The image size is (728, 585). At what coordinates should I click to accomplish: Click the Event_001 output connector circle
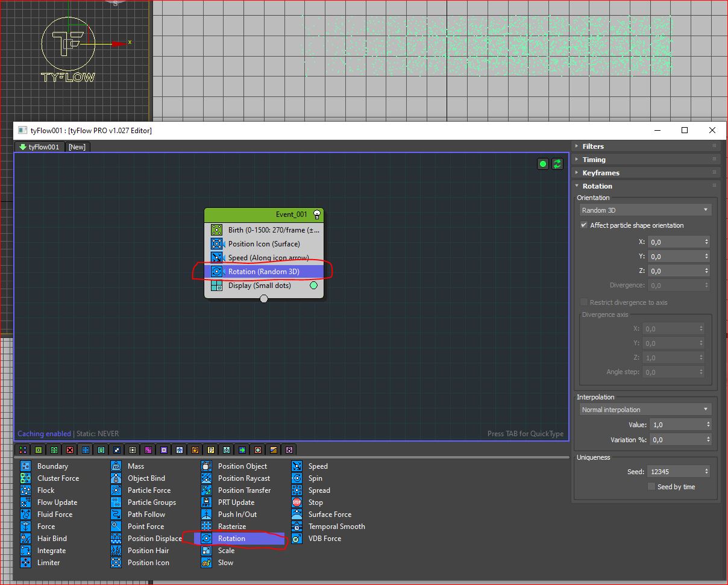pyautogui.click(x=264, y=299)
